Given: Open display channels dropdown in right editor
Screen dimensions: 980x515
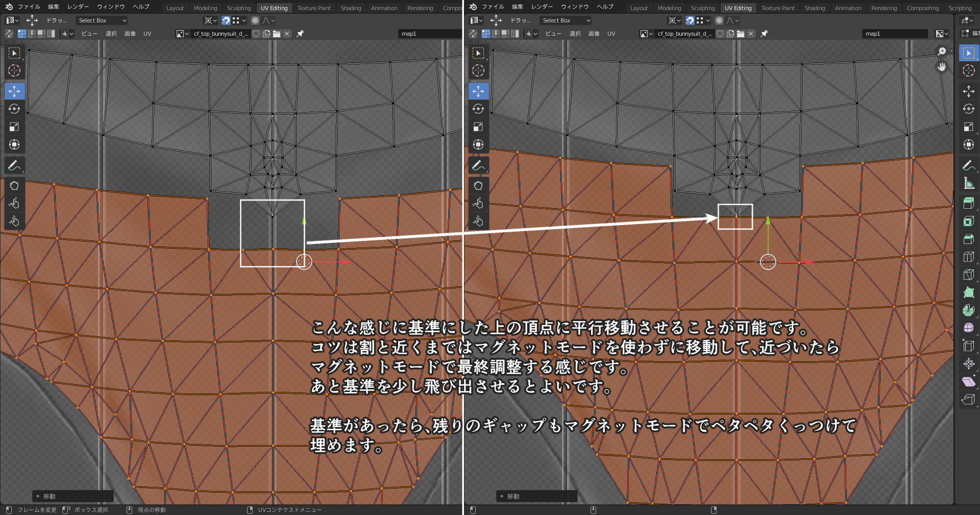Looking at the screenshot, I should tap(942, 34).
